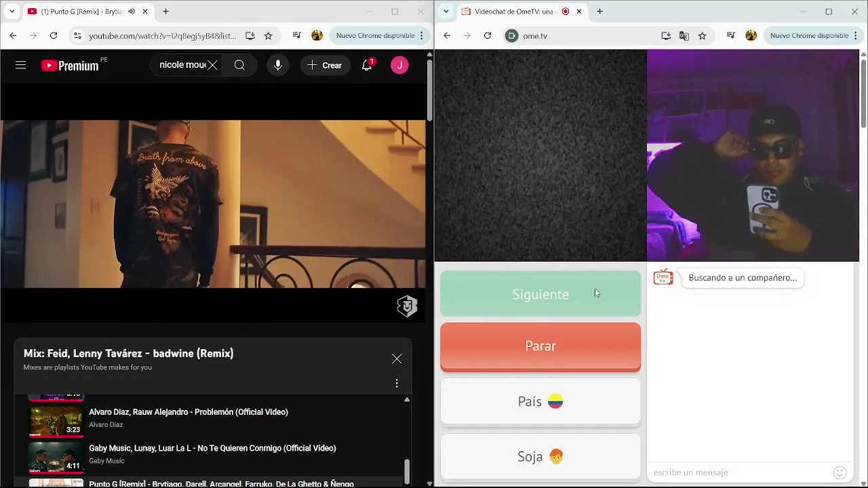The image size is (868, 488).
Task: Click the YouTube video player area
Action: coord(213,204)
